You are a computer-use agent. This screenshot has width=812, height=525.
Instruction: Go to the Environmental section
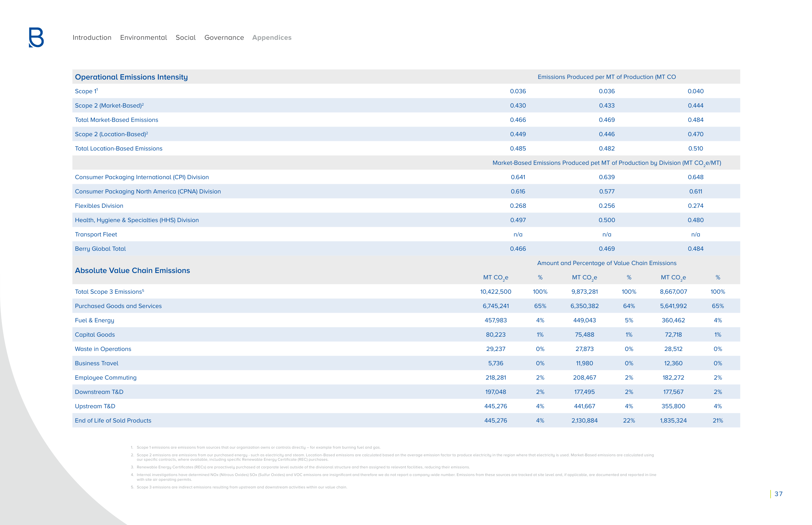143,38
